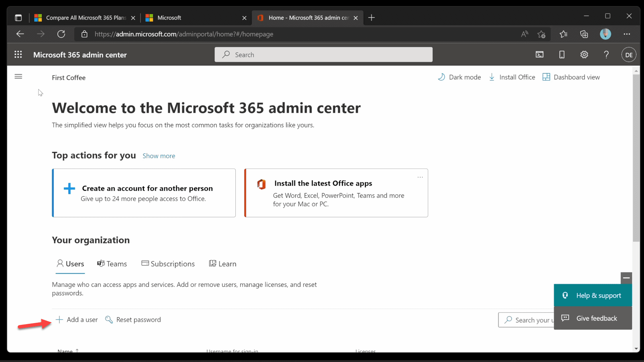Screen dimensions: 644x362
Task: Select the Subscriptions tab
Action: (168, 264)
